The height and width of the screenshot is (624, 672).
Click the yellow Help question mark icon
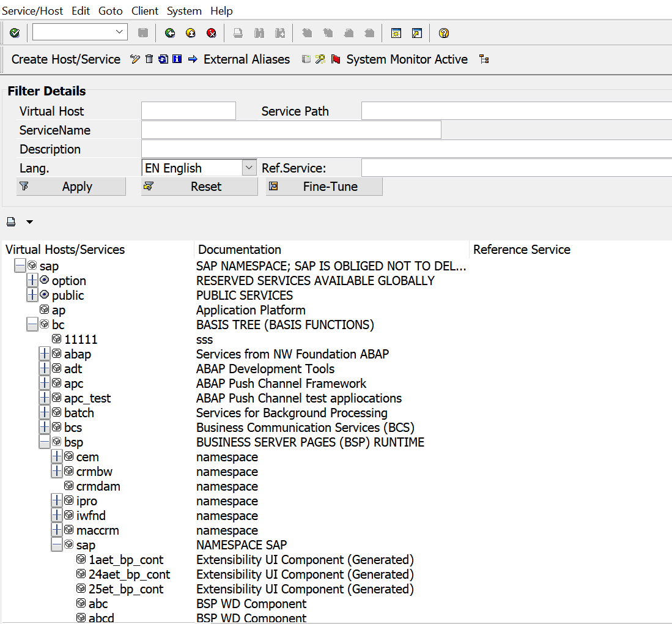tap(443, 33)
